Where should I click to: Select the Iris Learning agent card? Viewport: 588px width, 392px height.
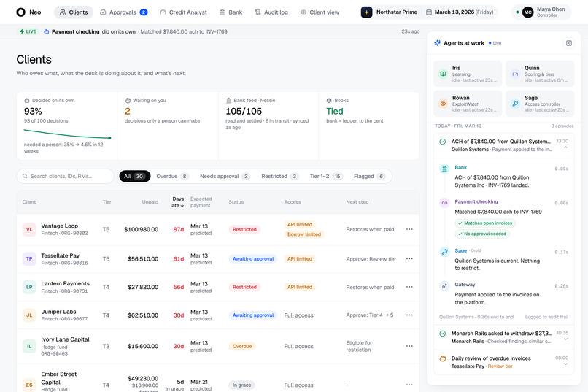point(468,74)
